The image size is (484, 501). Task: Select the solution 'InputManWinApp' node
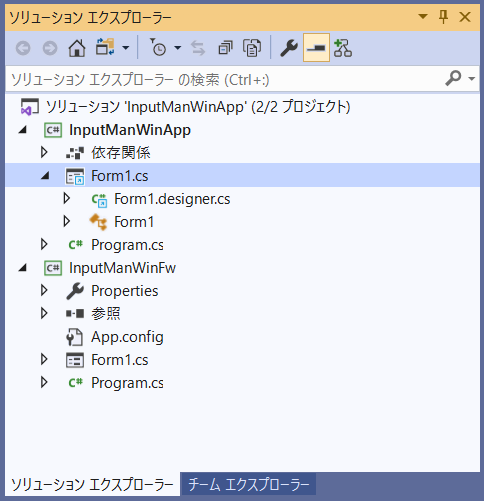[198, 107]
